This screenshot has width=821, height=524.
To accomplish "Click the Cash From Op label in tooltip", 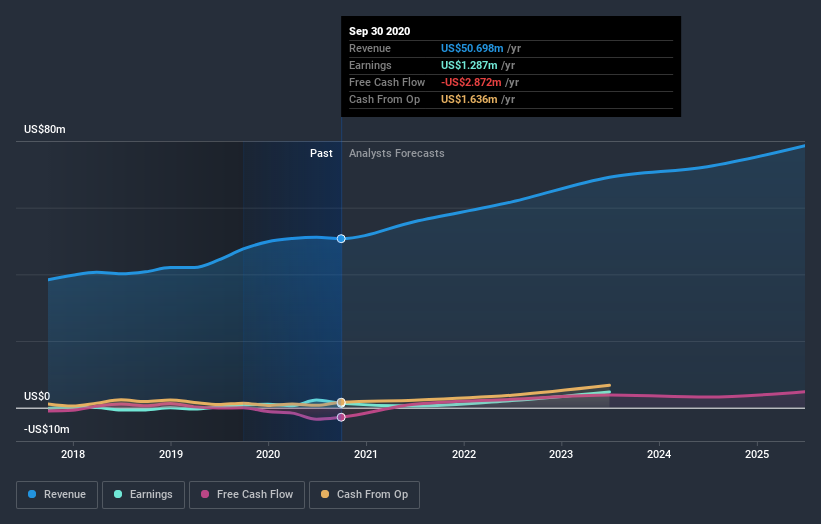I will pos(384,99).
